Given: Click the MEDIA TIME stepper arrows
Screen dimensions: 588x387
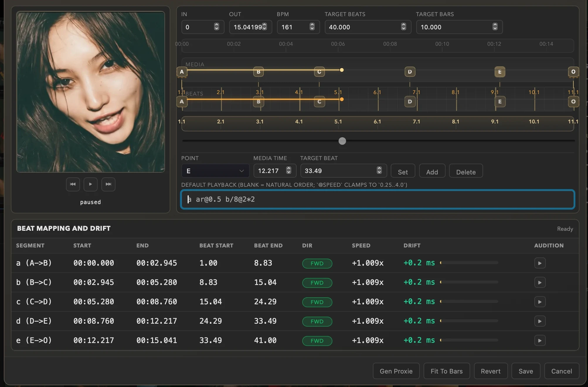Looking at the screenshot, I should (x=289, y=170).
